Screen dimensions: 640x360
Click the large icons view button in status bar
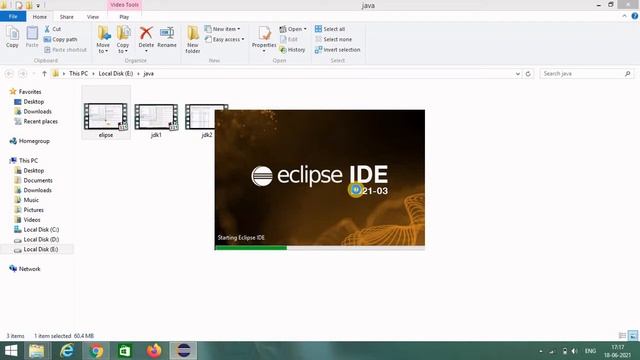click(633, 336)
